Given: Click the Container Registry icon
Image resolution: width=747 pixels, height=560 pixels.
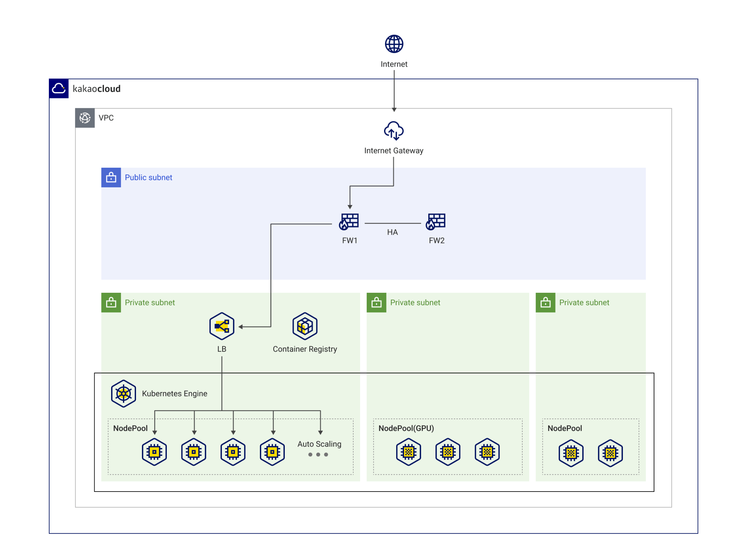Looking at the screenshot, I should click(x=305, y=326).
